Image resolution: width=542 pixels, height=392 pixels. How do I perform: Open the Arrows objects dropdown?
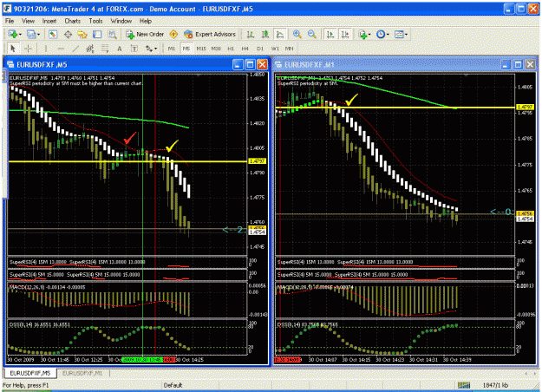pos(152,49)
